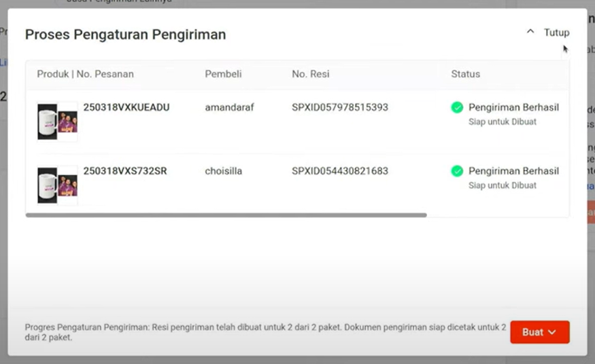Click the chevron arrow inside Buat button
Screen dimensions: 595x364
(552, 332)
